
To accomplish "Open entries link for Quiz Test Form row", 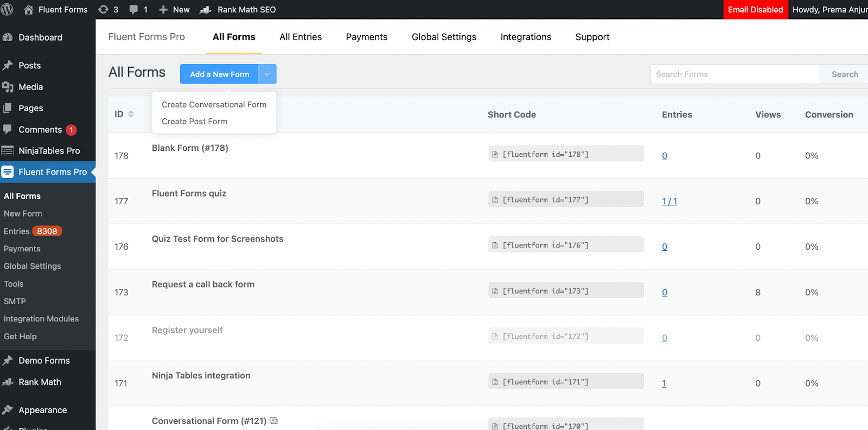I will (x=665, y=247).
